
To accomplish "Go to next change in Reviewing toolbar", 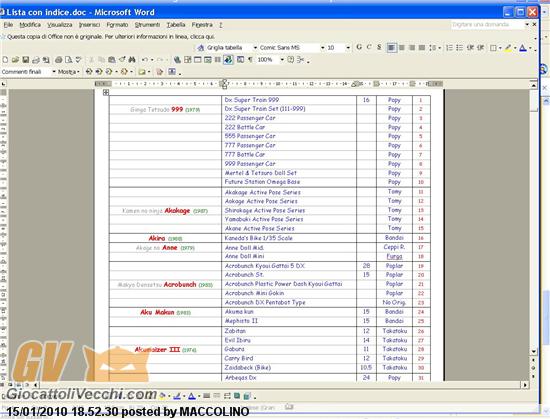I will click(99, 72).
